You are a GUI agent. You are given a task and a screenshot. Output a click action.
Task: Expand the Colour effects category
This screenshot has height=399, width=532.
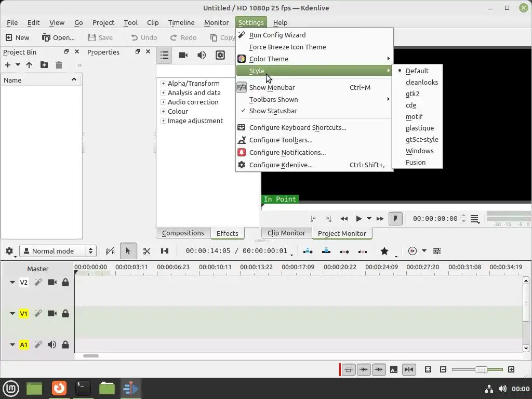click(163, 111)
